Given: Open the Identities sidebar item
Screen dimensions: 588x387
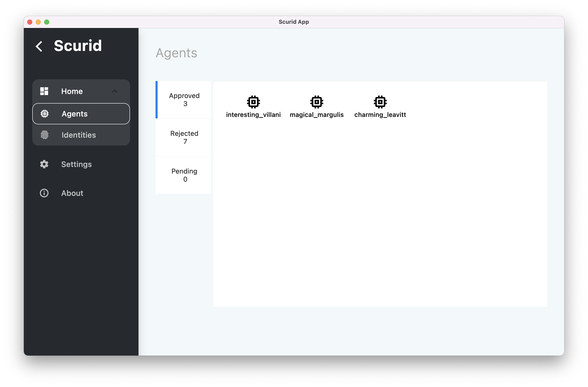Looking at the screenshot, I should coord(81,135).
